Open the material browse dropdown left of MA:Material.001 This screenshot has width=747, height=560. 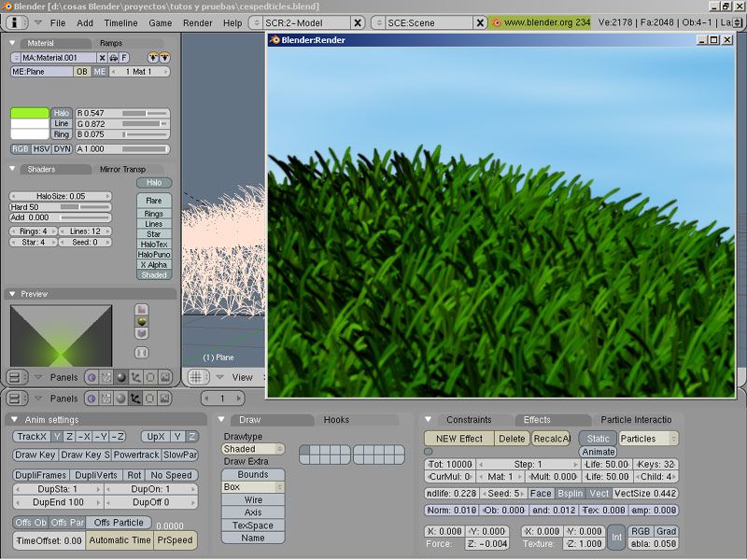(x=16, y=58)
